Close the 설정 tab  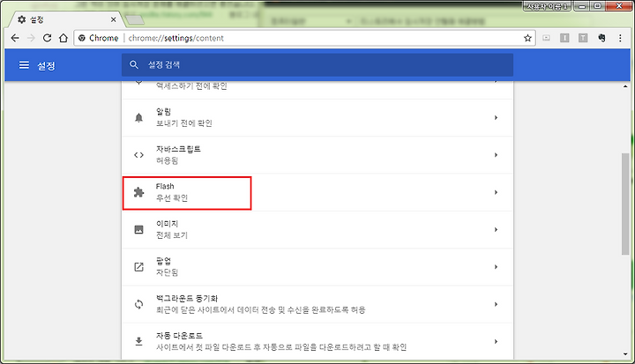pos(114,19)
